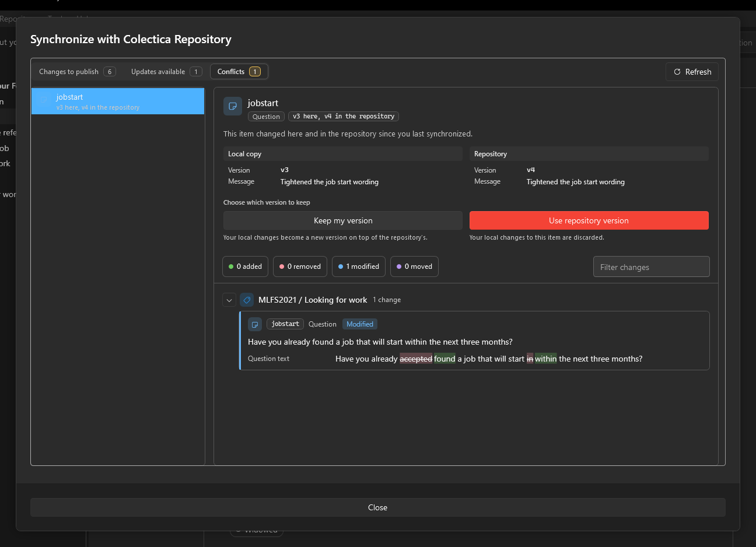Click the MLFS2021 / Looking for work heading
Image resolution: width=756 pixels, height=547 pixels.
[313, 300]
